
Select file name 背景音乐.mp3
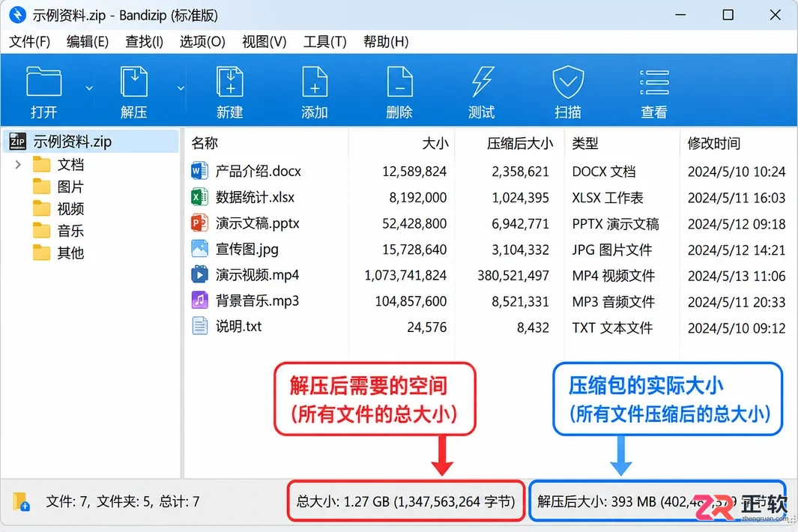[257, 301]
